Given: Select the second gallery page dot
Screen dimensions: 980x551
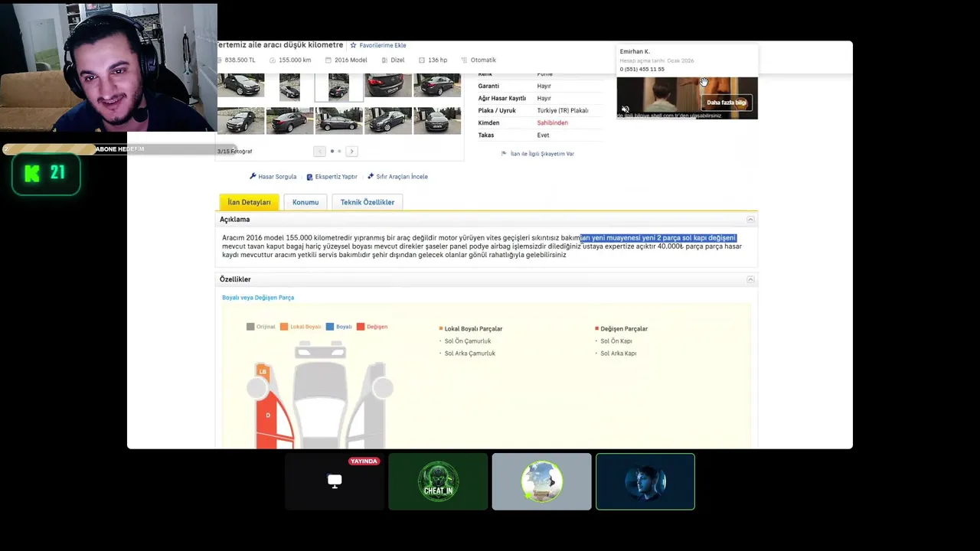Looking at the screenshot, I should pyautogui.click(x=339, y=152).
